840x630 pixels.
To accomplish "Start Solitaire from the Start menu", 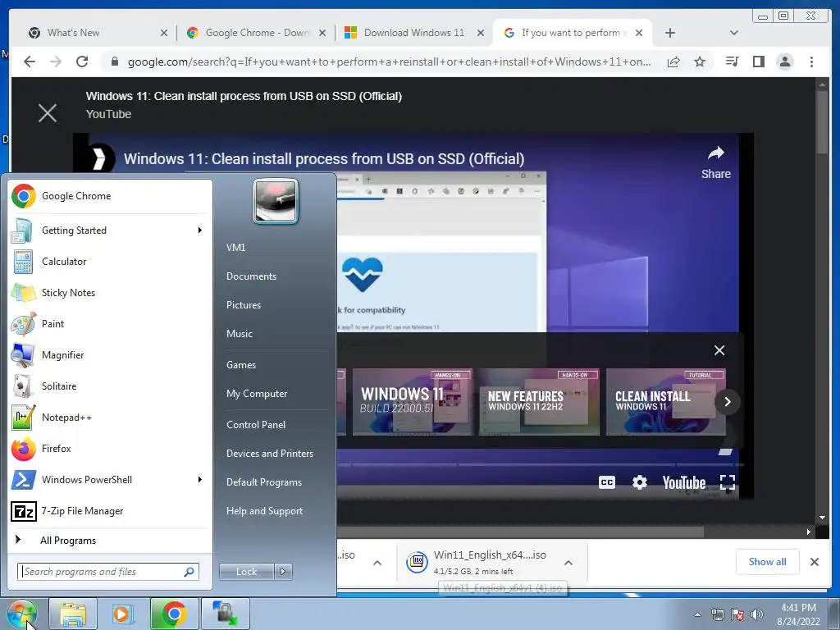I will pos(110,386).
